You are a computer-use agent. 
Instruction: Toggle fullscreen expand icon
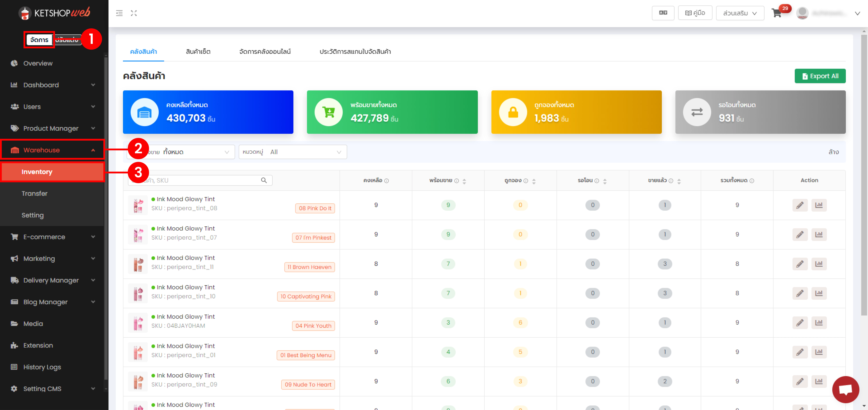tap(134, 13)
